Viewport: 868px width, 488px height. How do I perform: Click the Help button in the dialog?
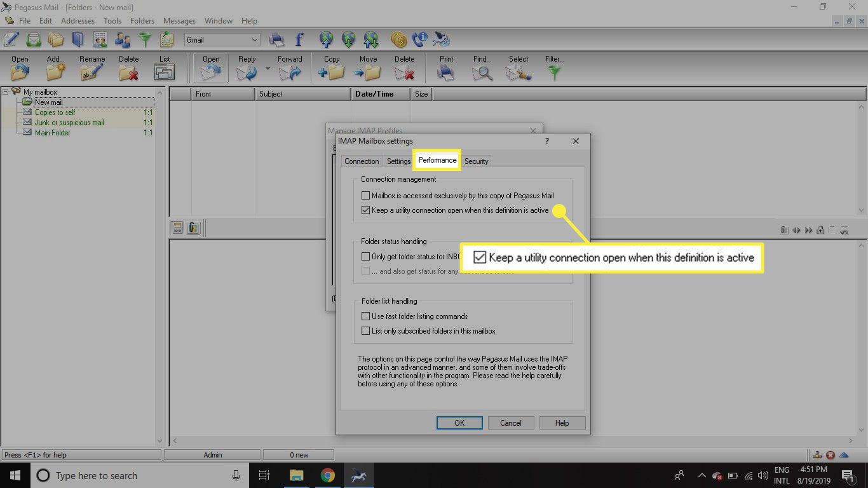coord(562,423)
